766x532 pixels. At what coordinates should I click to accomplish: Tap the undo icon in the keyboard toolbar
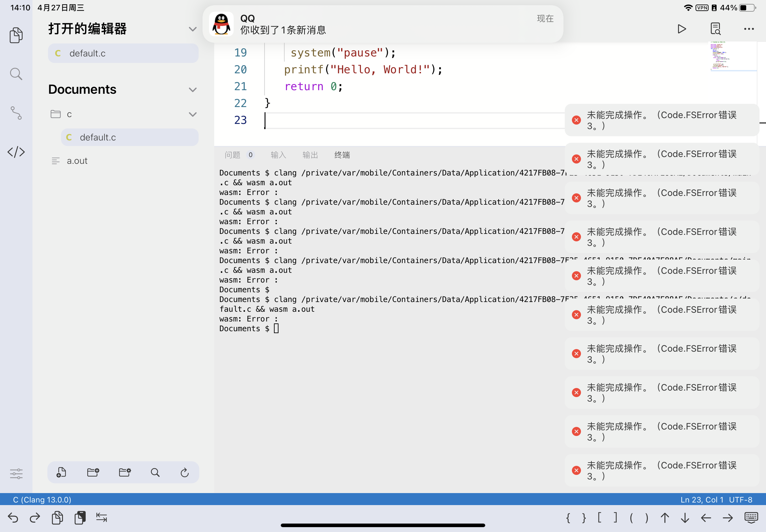pos(13,518)
